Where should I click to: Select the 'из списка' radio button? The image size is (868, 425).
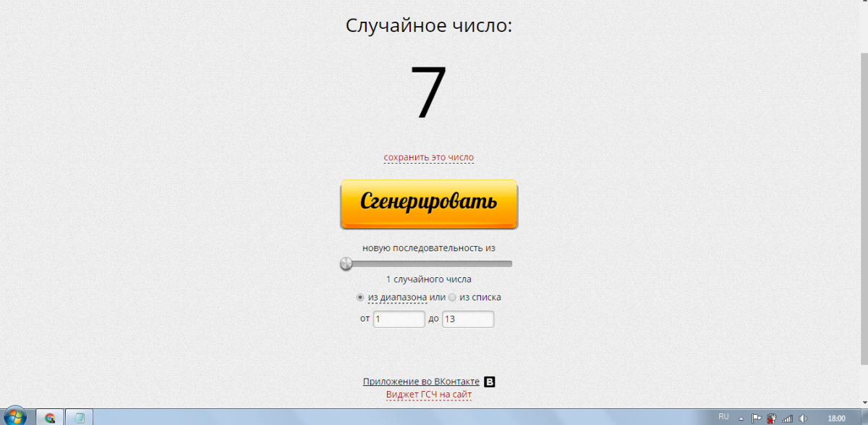(452, 297)
